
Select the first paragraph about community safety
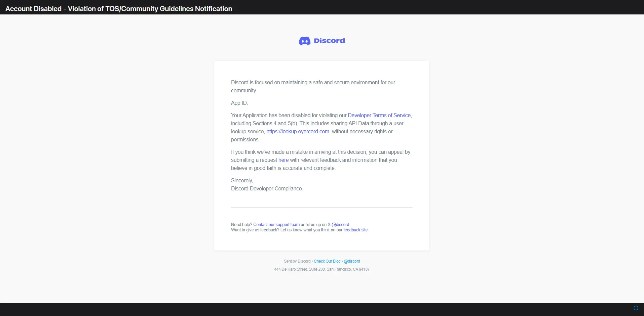point(313,86)
